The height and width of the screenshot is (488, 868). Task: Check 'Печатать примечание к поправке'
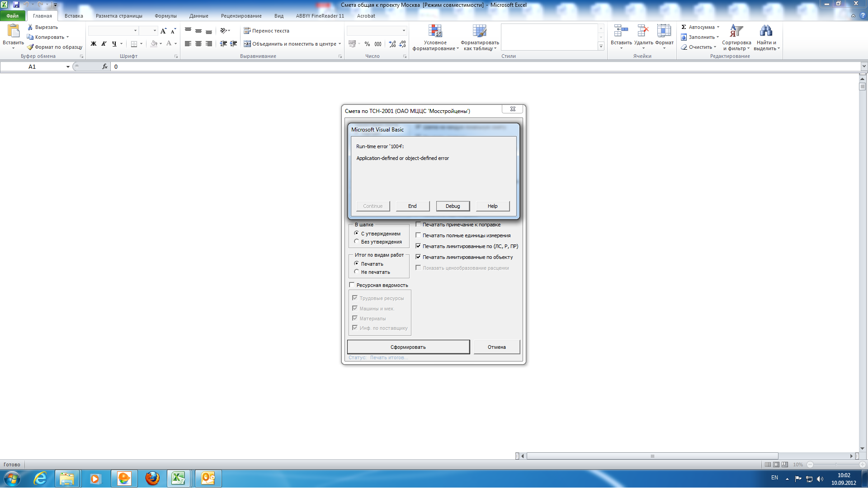(x=418, y=225)
